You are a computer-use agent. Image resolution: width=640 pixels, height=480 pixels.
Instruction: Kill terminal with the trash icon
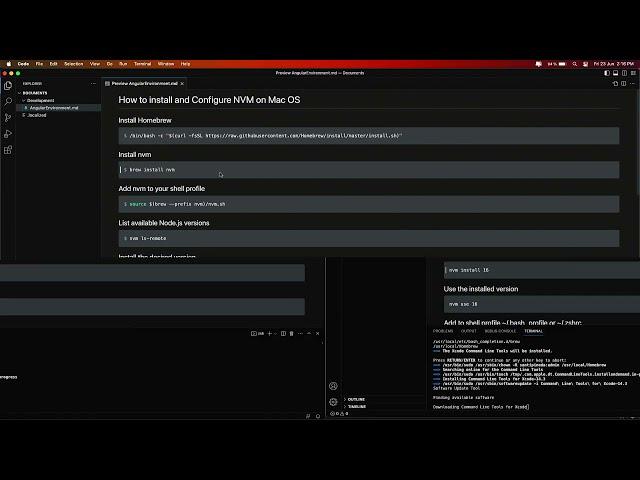pos(291,333)
